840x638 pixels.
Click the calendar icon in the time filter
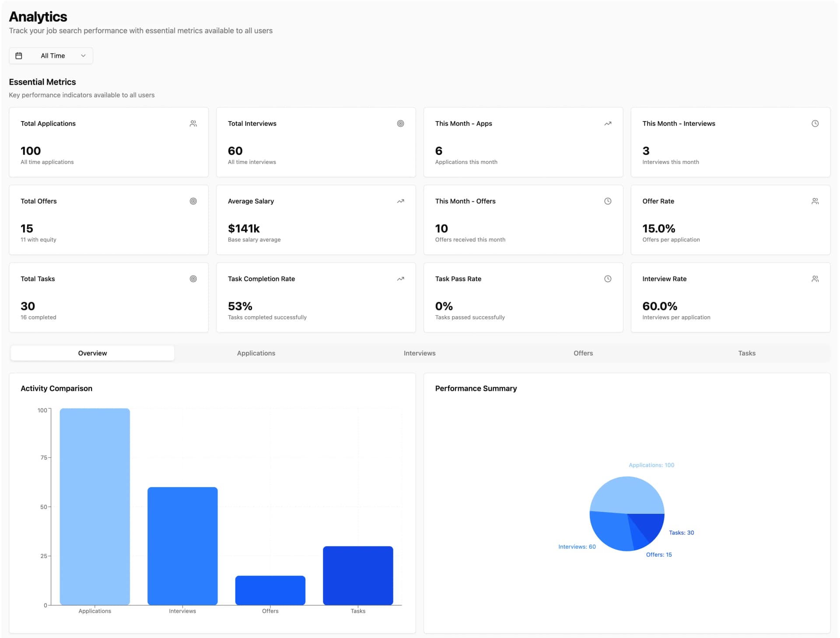click(x=19, y=56)
